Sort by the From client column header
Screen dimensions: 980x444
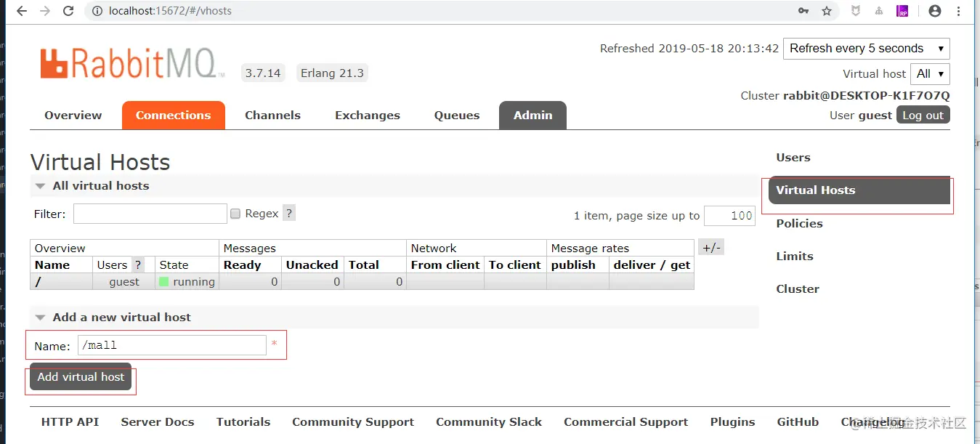[x=445, y=265]
